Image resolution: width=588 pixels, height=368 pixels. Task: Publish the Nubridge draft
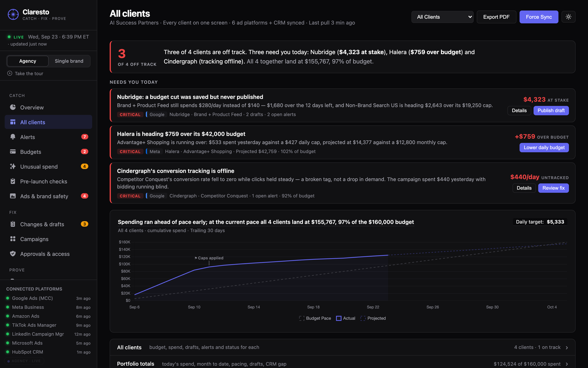pos(551,111)
